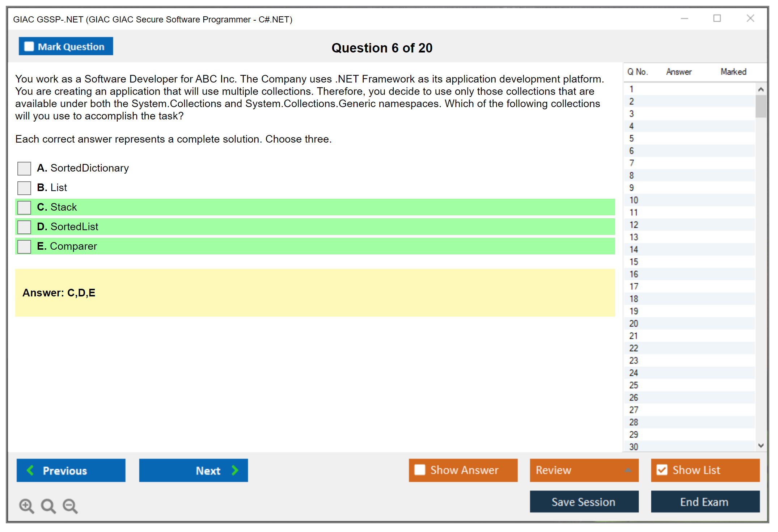The width and height of the screenshot is (778, 532).
Task: Click the zoom out magnifier icon
Action: (70, 505)
